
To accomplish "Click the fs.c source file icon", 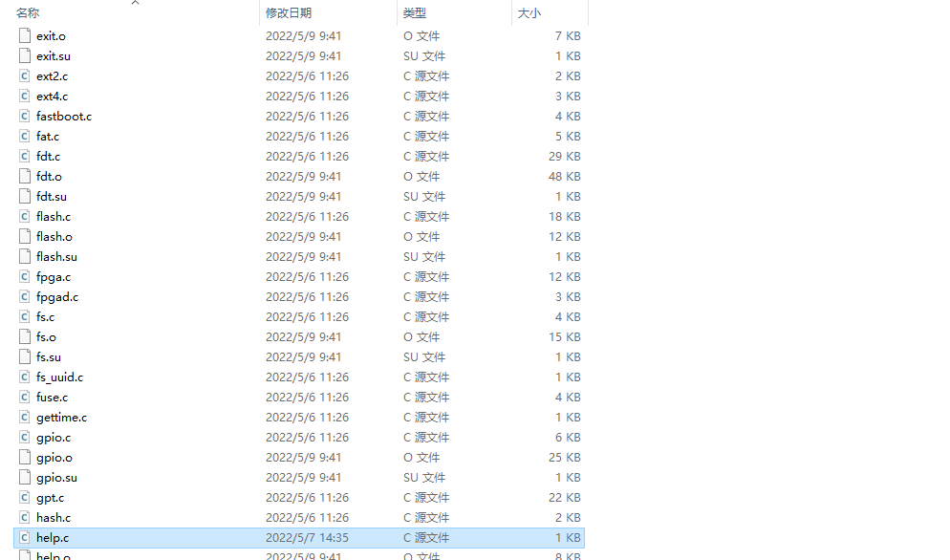I will 24,316.
